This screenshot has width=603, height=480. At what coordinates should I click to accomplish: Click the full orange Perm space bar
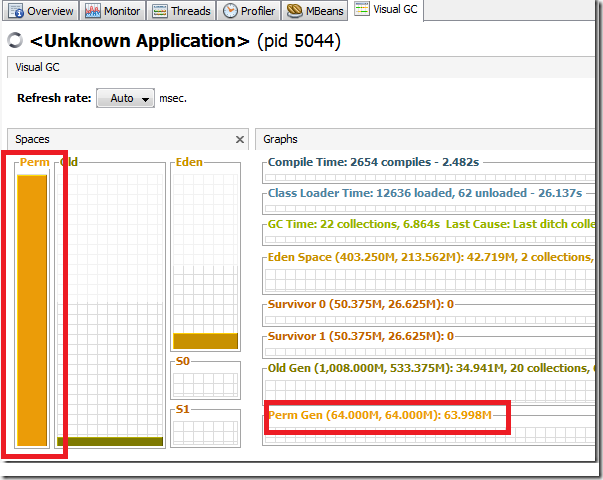pos(32,310)
